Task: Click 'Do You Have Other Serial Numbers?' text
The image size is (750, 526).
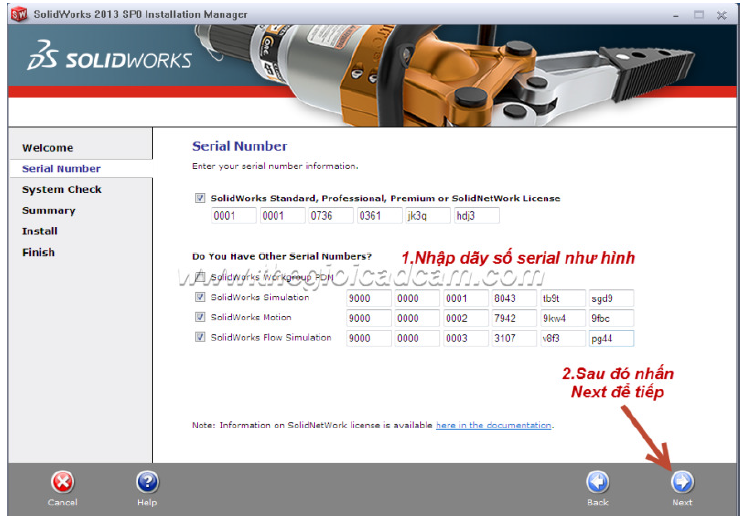Action: 282,256
